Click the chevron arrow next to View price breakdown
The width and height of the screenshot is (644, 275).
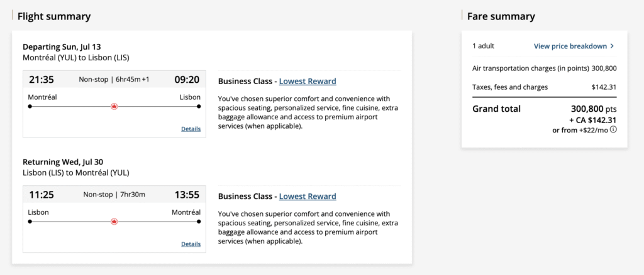tap(612, 46)
